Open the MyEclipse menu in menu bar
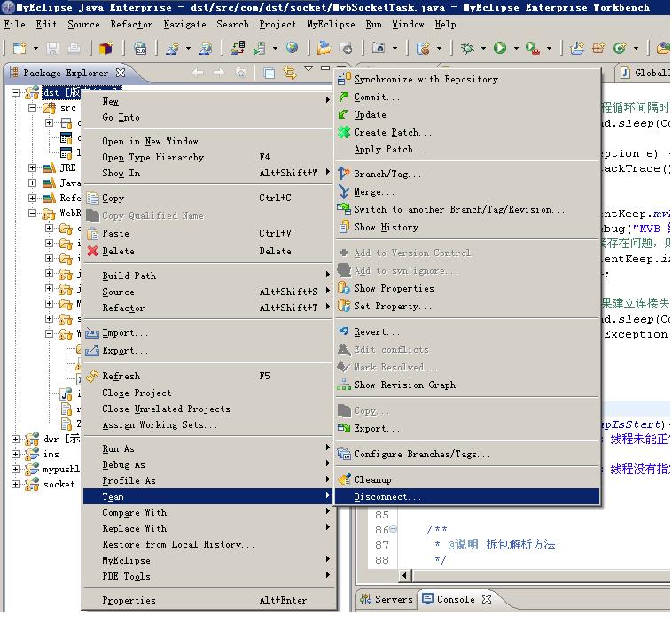The height and width of the screenshot is (623, 672). [331, 25]
